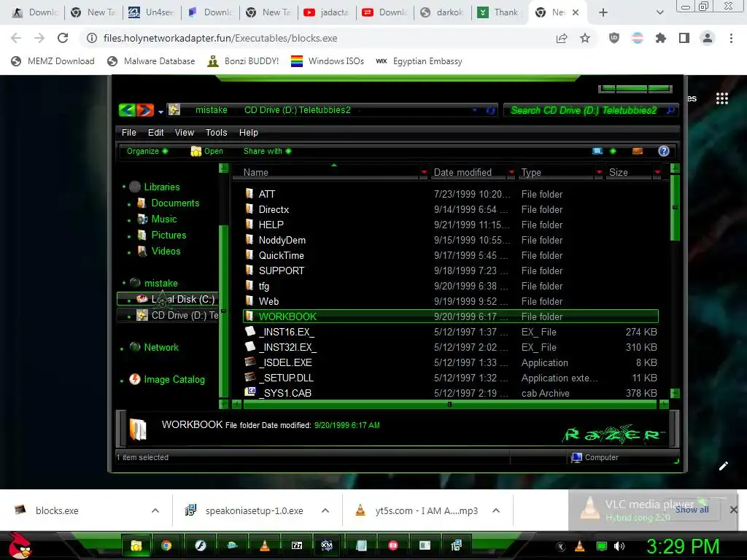Click the address bar history dropdown arrow

(474, 110)
